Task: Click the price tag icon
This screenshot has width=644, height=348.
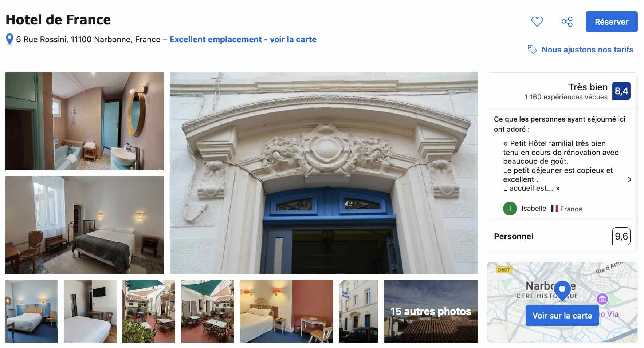Action: [532, 50]
